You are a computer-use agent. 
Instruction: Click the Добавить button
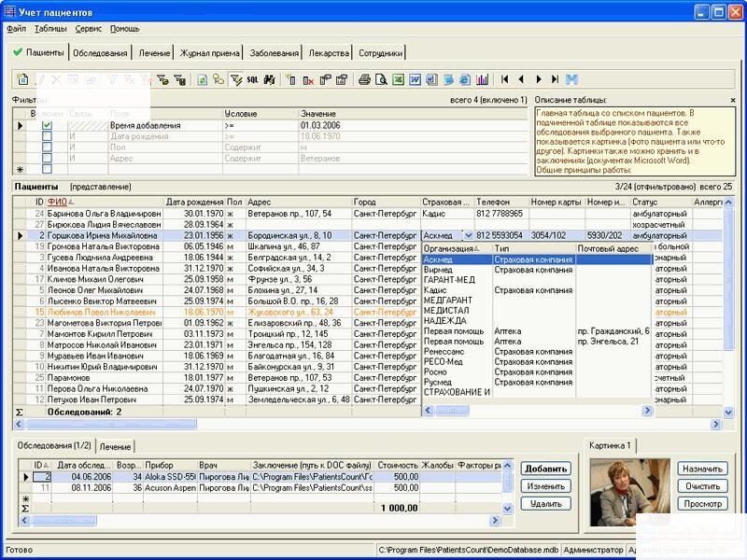(546, 469)
